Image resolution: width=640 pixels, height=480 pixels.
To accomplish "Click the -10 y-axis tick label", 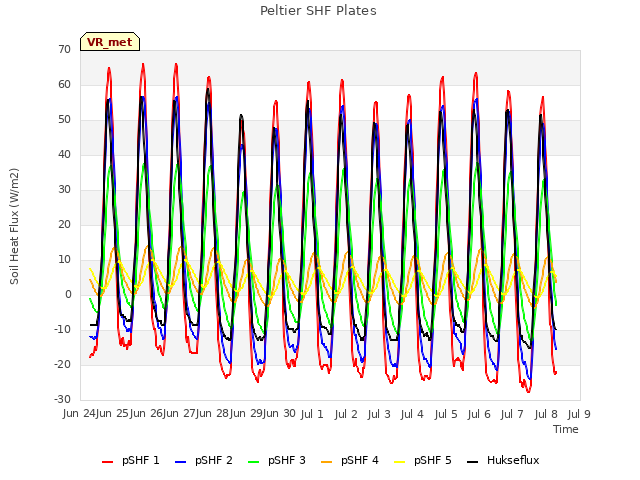I will (63, 329).
